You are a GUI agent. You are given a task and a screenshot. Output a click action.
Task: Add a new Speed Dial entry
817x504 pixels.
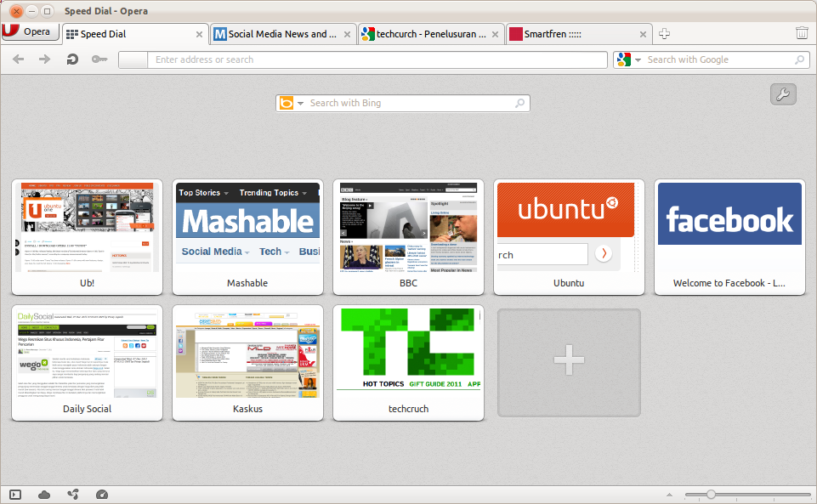click(569, 363)
